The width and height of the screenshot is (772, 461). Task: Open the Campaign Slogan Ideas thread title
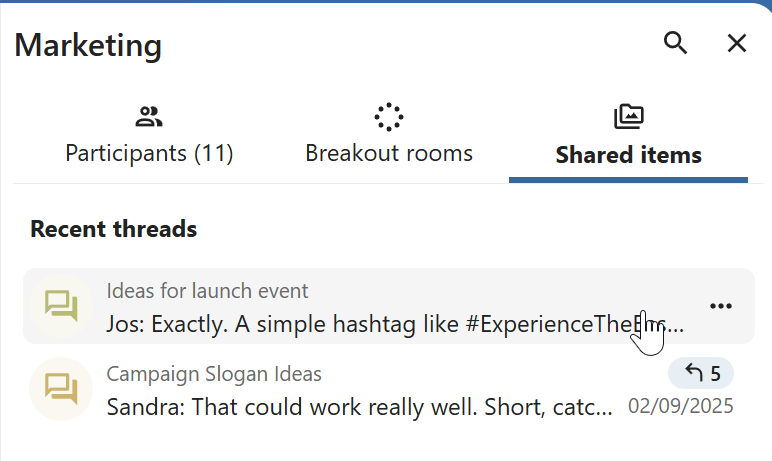[214, 374]
